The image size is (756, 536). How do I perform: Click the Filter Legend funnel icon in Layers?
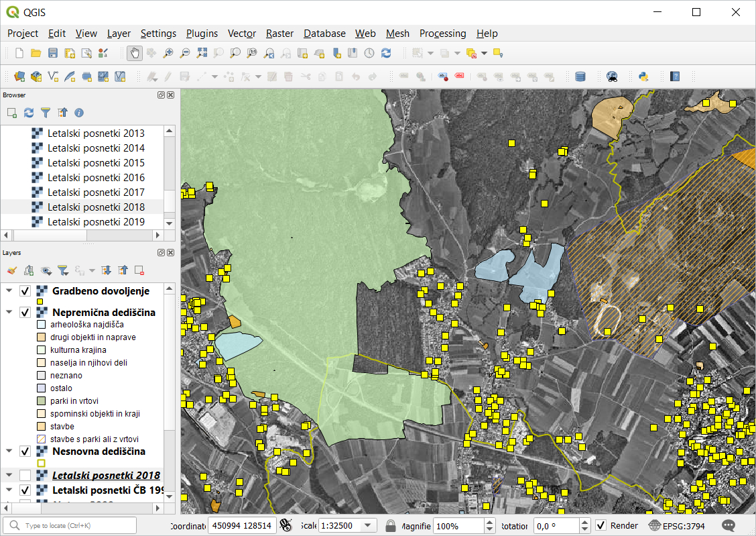62,270
